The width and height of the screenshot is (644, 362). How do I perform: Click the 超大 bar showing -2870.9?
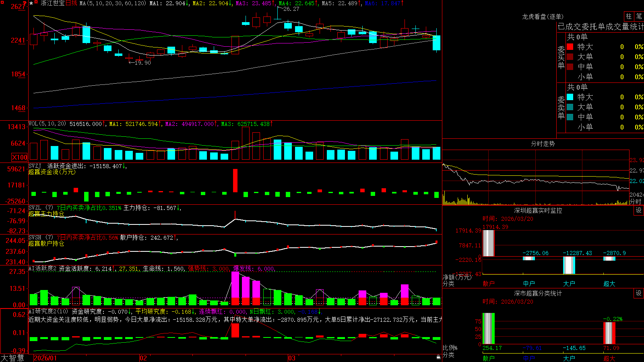(x=609, y=258)
